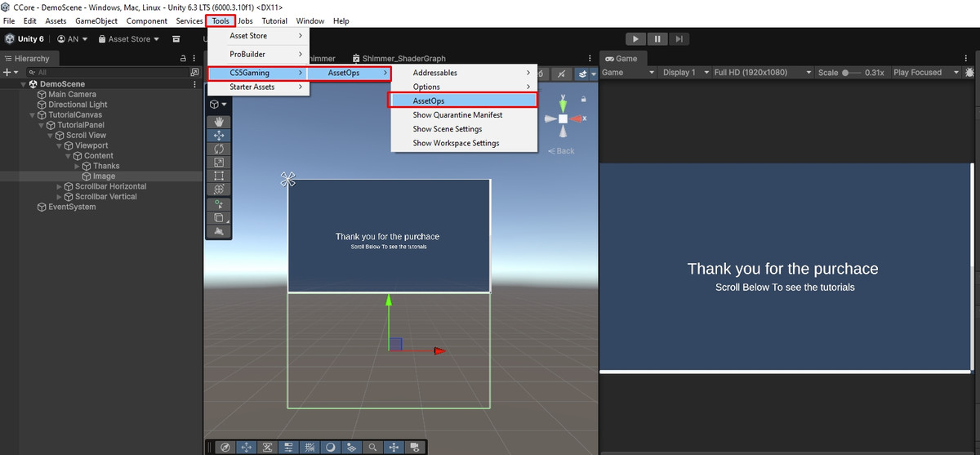
Task: Click the red X axis cone of orientation gizmo
Action: (x=576, y=119)
